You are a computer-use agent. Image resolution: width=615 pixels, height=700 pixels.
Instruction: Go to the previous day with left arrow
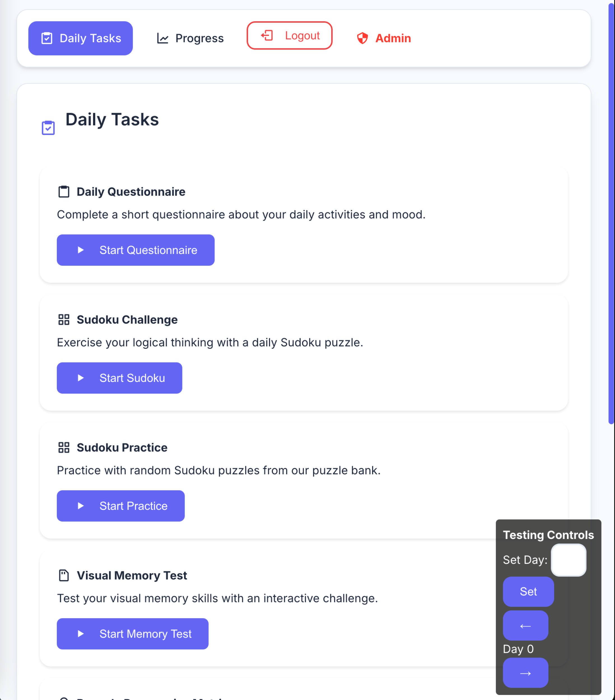525,625
